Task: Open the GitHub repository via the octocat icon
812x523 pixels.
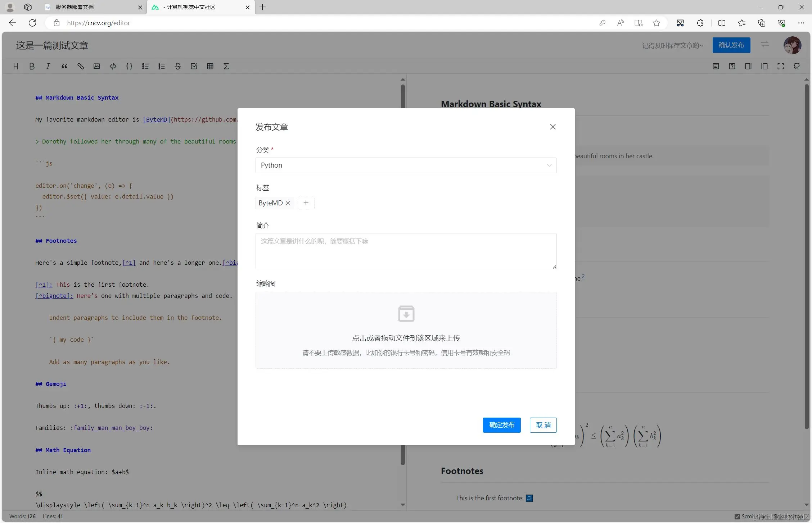Action: pyautogui.click(x=797, y=66)
